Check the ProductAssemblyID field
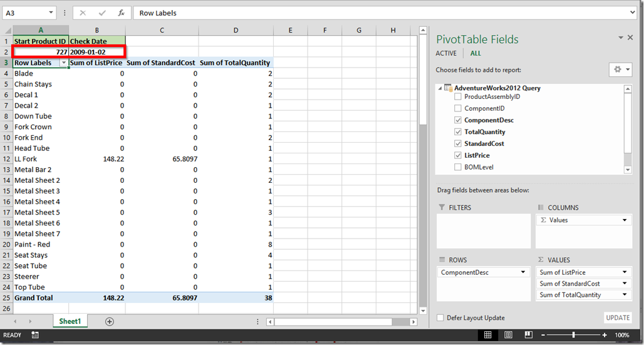The width and height of the screenshot is (644, 345). [x=458, y=97]
